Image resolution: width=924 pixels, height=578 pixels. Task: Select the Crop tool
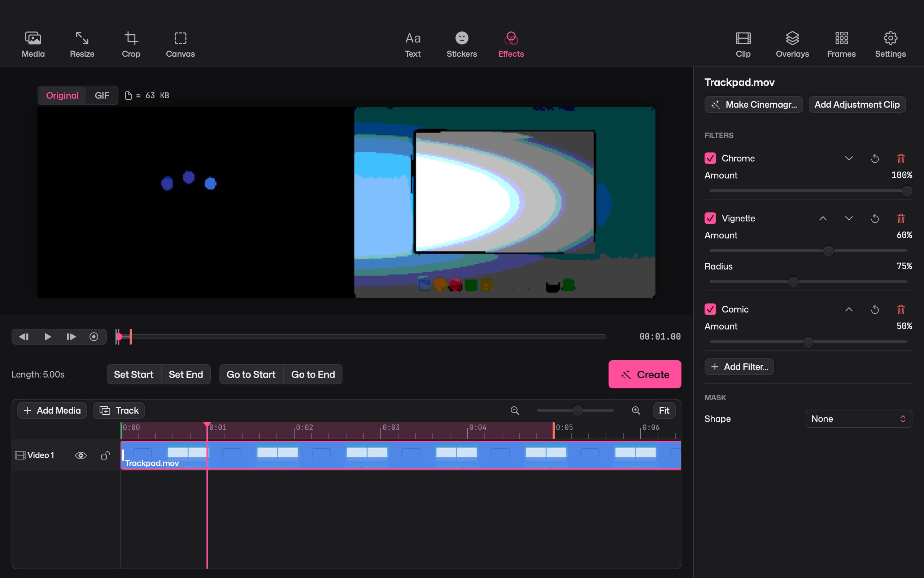coord(131,45)
